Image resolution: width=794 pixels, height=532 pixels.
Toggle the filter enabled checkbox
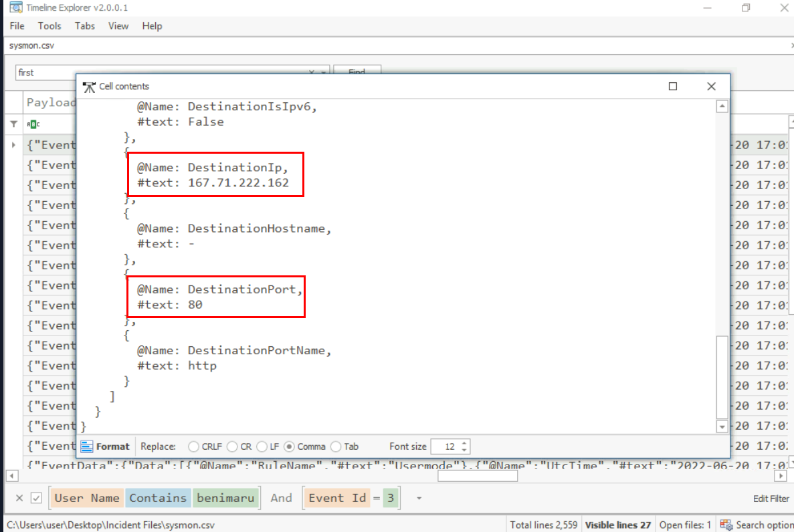pos(36,498)
